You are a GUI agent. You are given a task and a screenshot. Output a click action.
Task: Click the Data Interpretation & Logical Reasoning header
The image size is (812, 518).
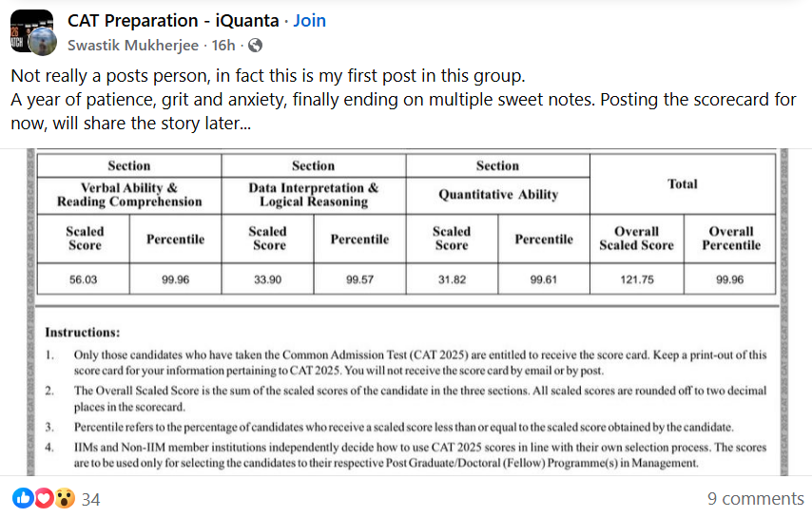pos(313,195)
